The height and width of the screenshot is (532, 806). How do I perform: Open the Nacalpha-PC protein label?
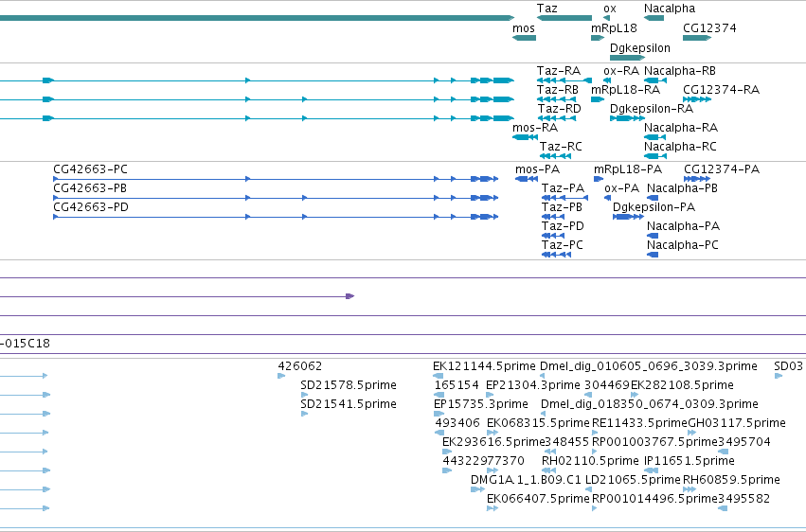(683, 245)
